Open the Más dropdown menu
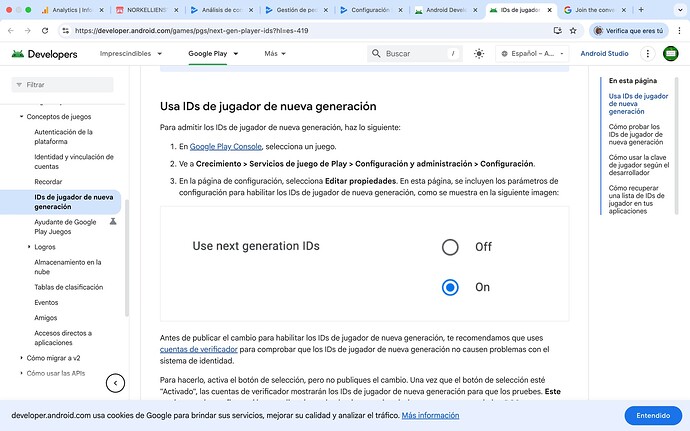Screen dimensions: 690x431 click(x=275, y=54)
